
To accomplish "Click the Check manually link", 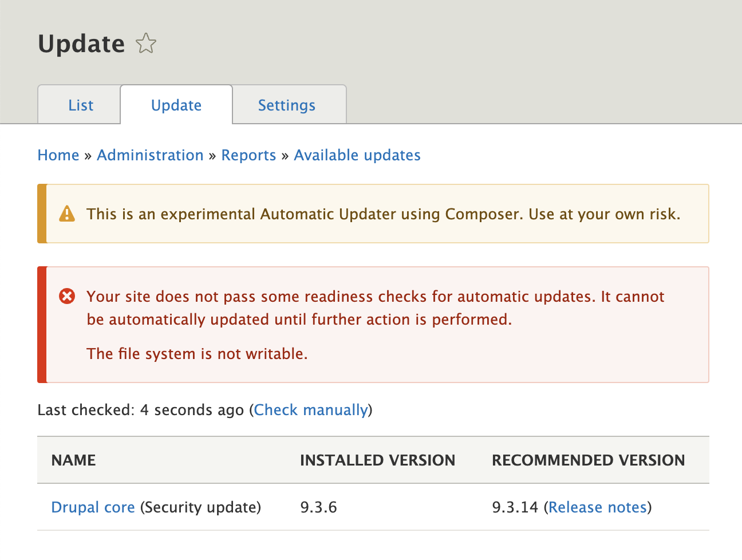I will tap(311, 410).
